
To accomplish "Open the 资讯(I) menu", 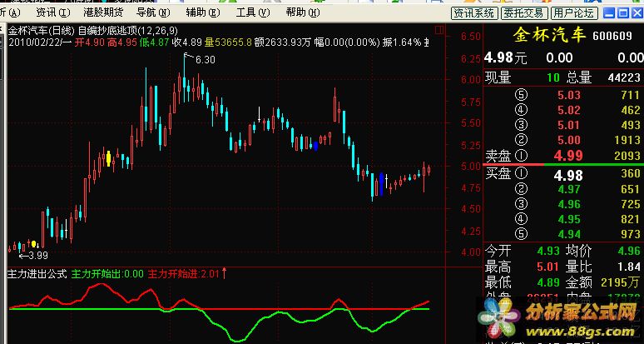I will coord(53,12).
